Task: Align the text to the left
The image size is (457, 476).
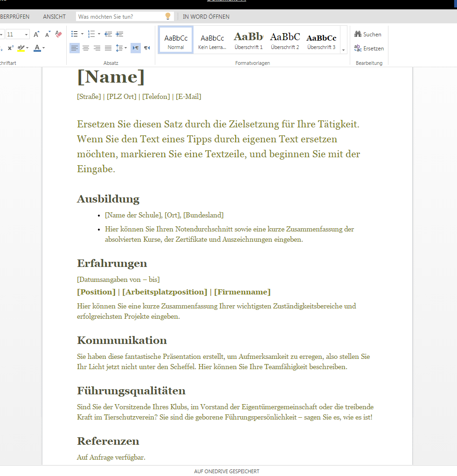Action: click(x=75, y=48)
